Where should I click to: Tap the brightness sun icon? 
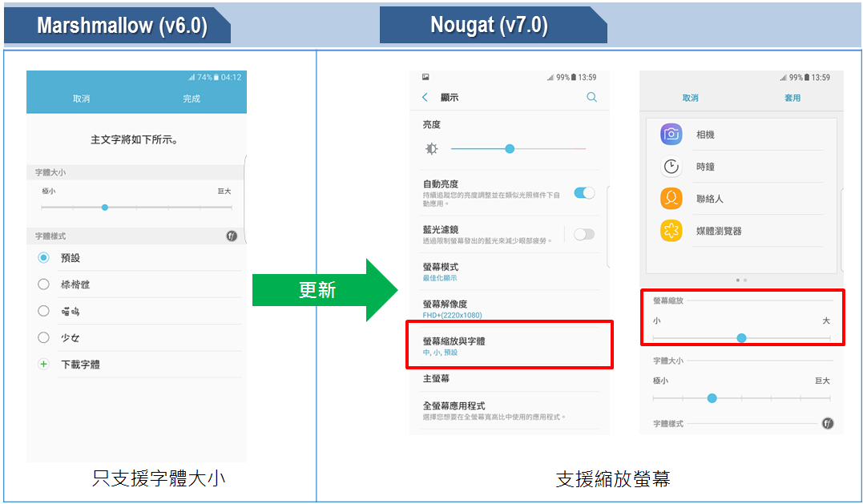(431, 148)
